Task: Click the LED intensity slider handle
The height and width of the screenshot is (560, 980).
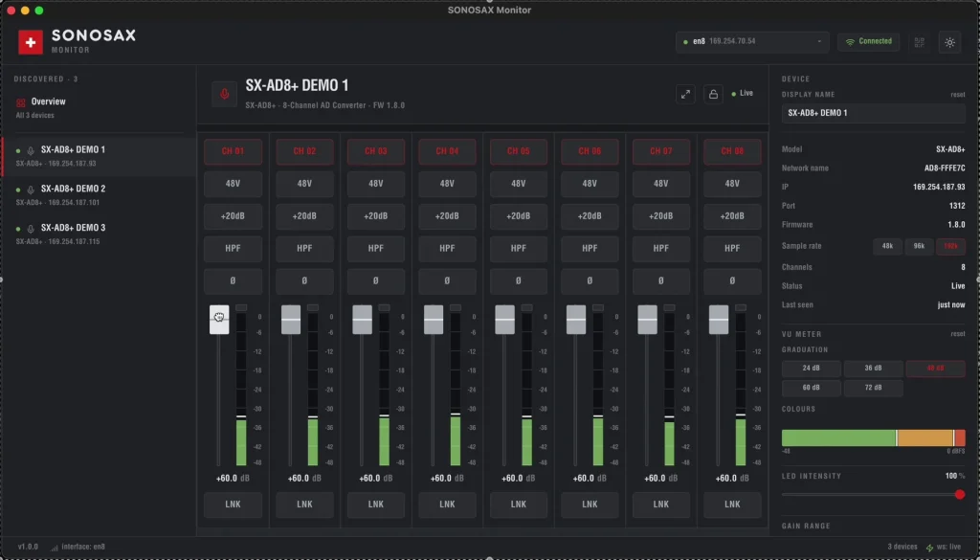Action: [x=959, y=495]
